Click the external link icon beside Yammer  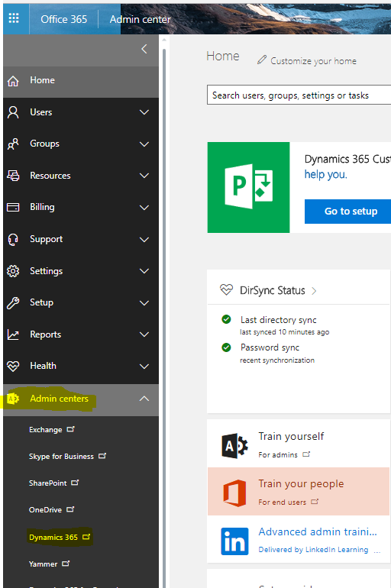[x=66, y=564]
